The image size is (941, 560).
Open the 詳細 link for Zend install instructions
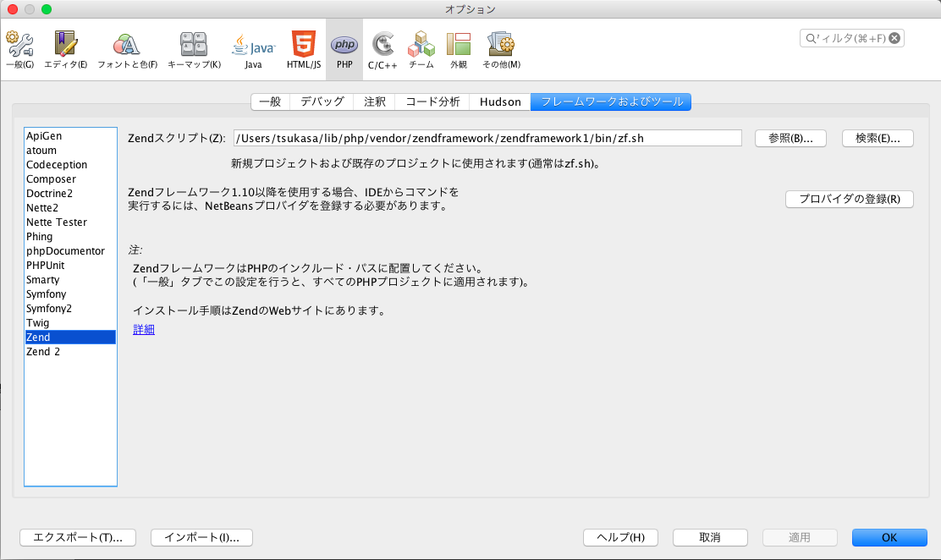143,329
